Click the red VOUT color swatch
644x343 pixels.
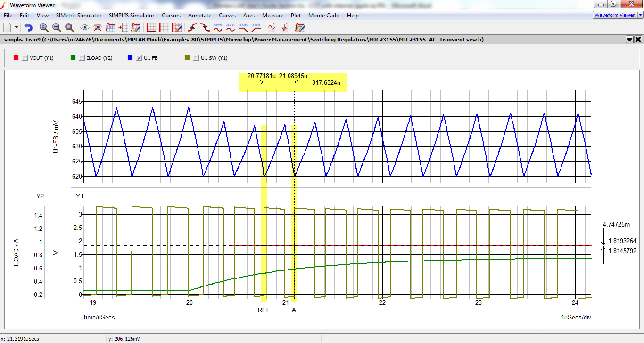click(x=16, y=58)
